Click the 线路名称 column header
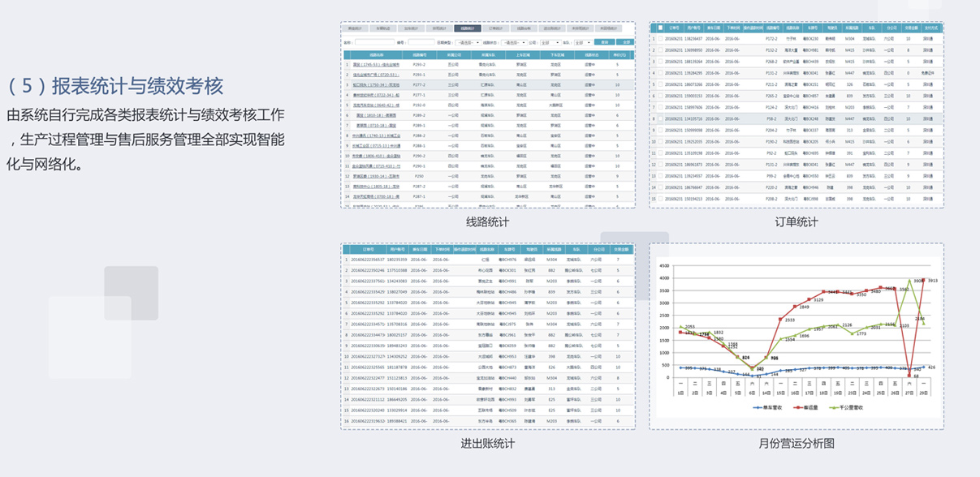The width and height of the screenshot is (980, 477). tap(375, 54)
